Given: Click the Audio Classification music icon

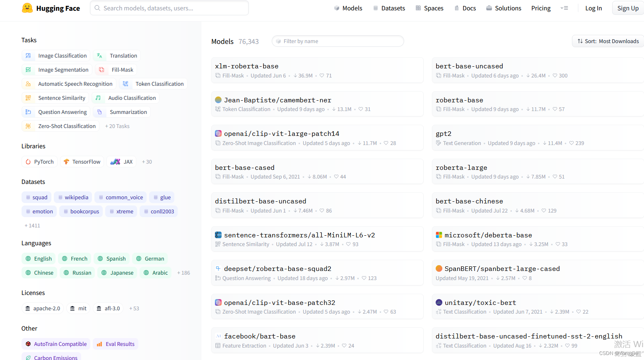Looking at the screenshot, I should pyautogui.click(x=98, y=98).
